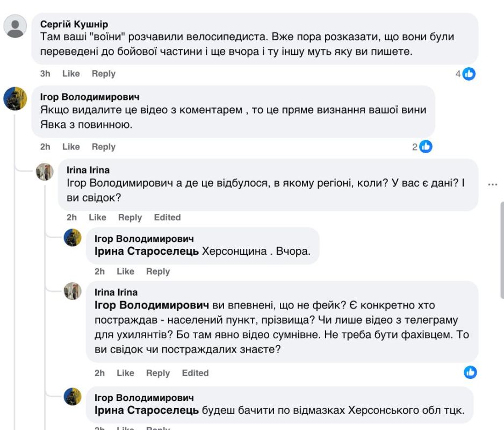Open the three-dot options menu beside Irina's comment
Image resolution: width=504 pixels, height=430 pixels.
click(x=493, y=184)
